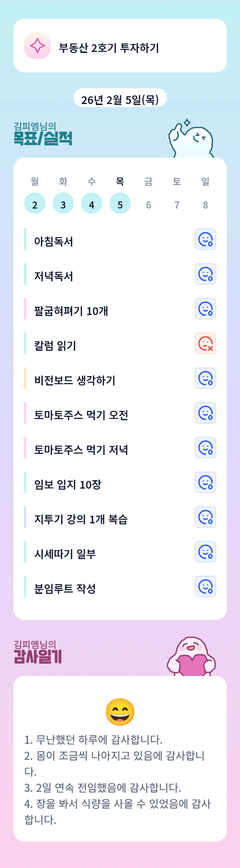
Task: Open the 부동산 2호기 투자하기 goal card
Action: [120, 46]
